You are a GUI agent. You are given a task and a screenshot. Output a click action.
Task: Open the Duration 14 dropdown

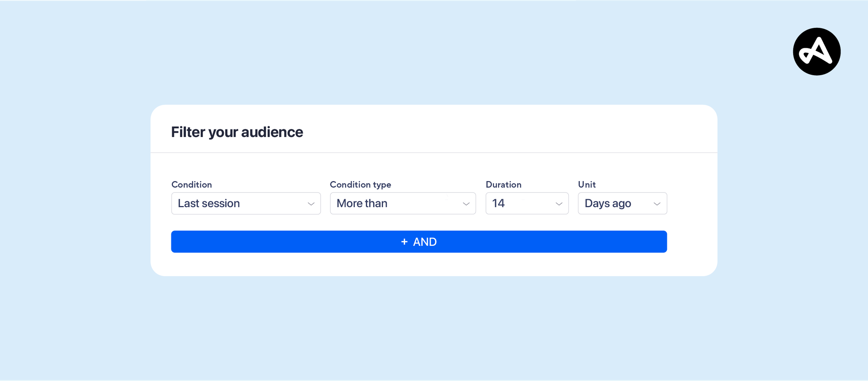click(527, 204)
